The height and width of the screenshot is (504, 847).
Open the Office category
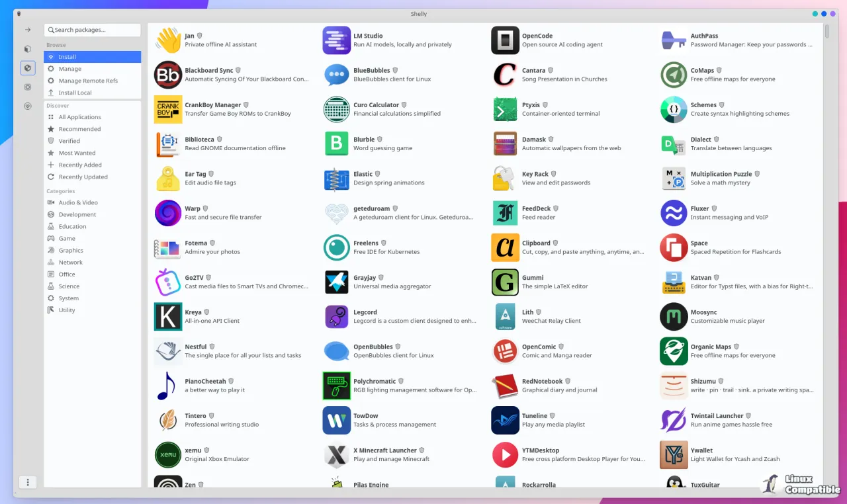coord(93,274)
